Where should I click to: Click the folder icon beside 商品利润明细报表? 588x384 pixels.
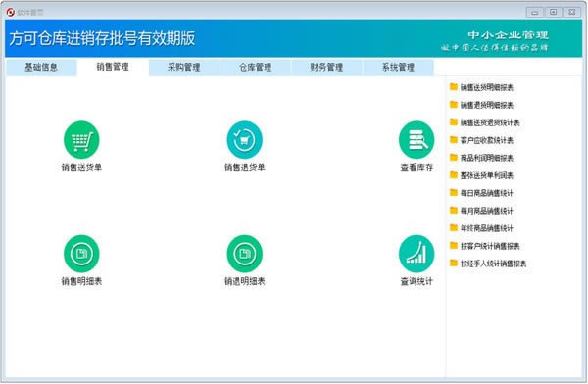[454, 158]
